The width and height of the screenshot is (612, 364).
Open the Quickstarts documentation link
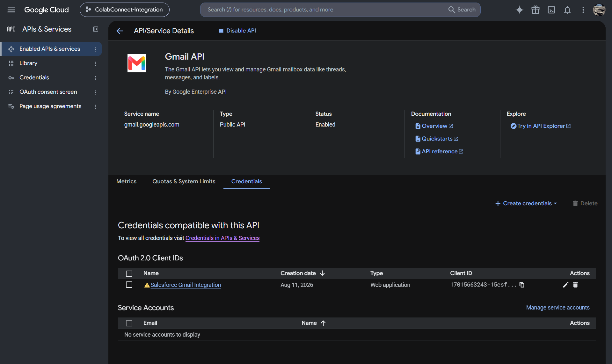(x=437, y=139)
